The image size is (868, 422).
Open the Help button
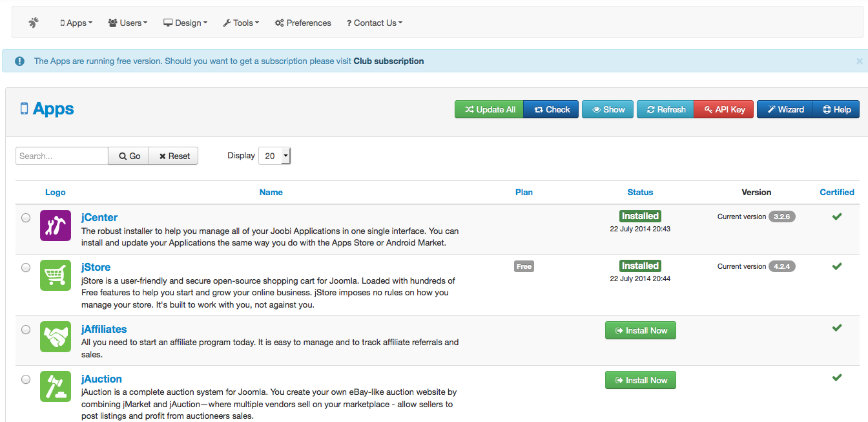point(836,109)
